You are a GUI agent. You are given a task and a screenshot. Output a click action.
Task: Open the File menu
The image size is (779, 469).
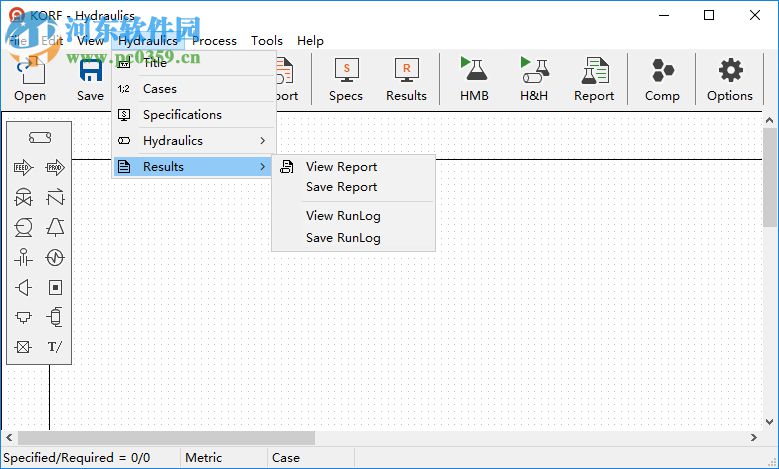tap(18, 41)
